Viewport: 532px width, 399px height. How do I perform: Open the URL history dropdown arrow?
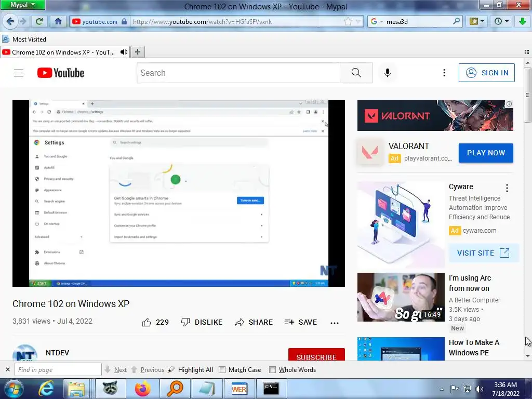[358, 21]
